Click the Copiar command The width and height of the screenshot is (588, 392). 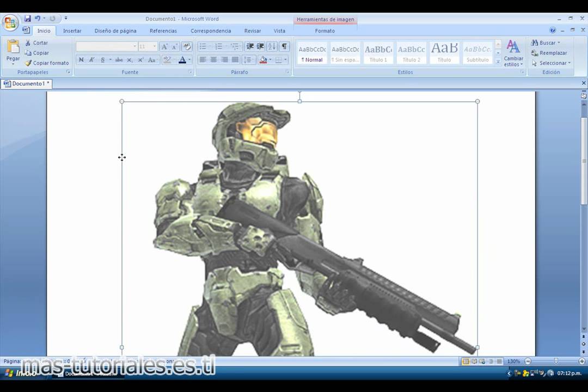click(x=37, y=53)
